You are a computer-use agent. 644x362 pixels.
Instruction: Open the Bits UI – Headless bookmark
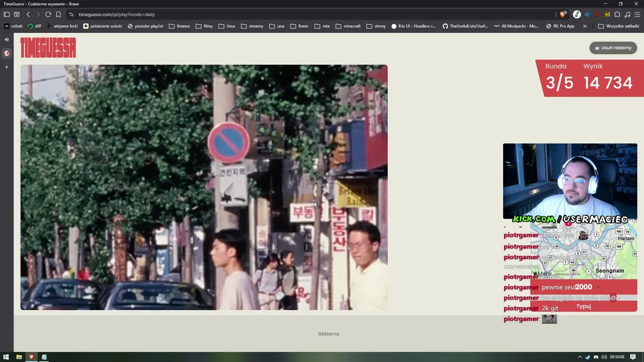click(414, 26)
